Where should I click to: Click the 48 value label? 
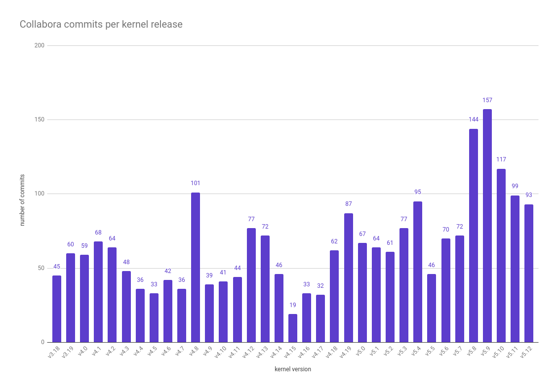click(126, 262)
